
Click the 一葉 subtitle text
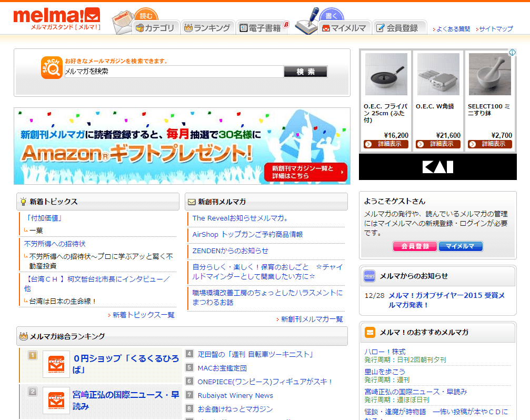click(x=36, y=231)
